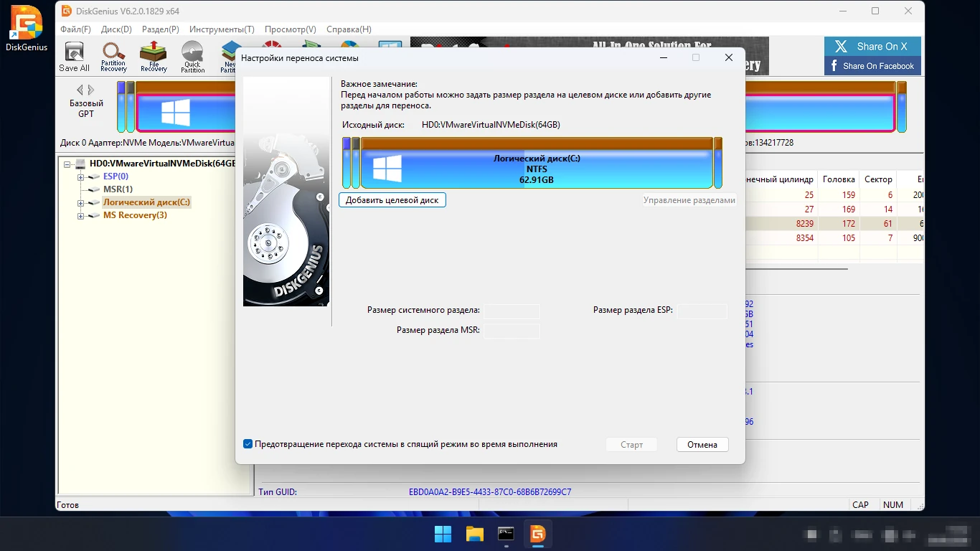Screen dimensions: 980x551
Task: Click Share On Facebook button
Action: pyautogui.click(x=872, y=66)
